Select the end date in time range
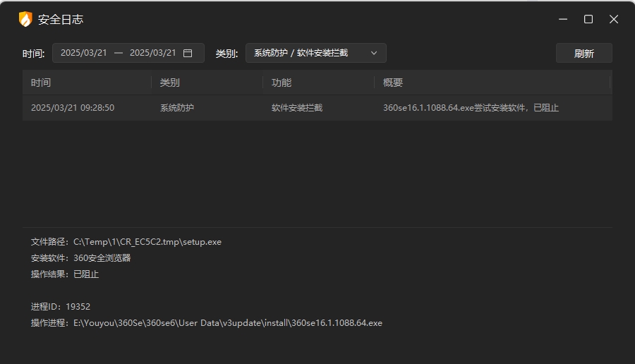 pyautogui.click(x=152, y=53)
